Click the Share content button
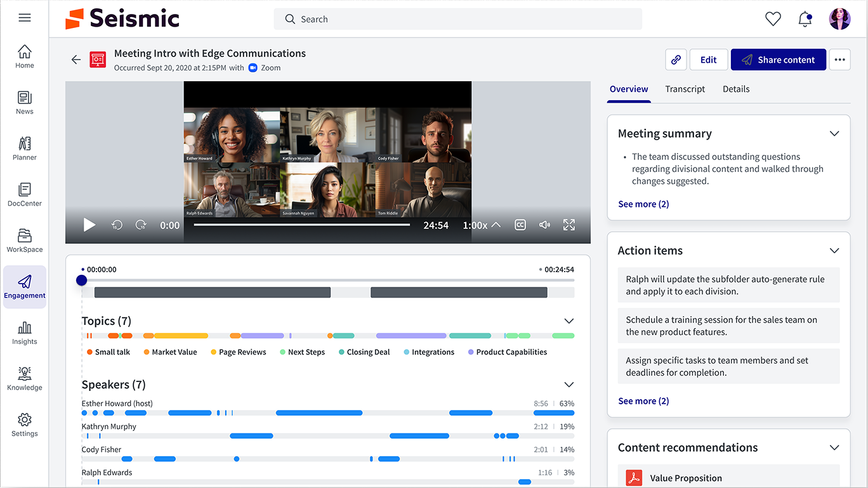The image size is (868, 488). pos(778,60)
